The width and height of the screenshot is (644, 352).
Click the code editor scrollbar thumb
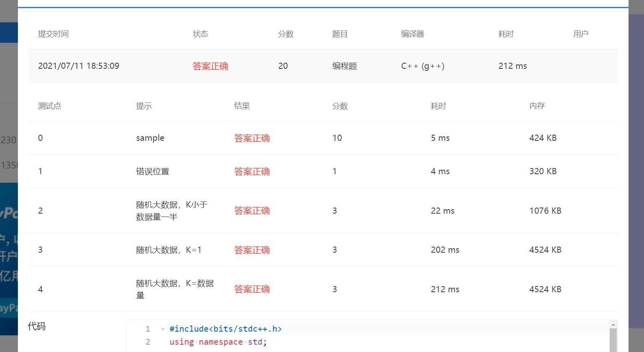(x=613, y=340)
